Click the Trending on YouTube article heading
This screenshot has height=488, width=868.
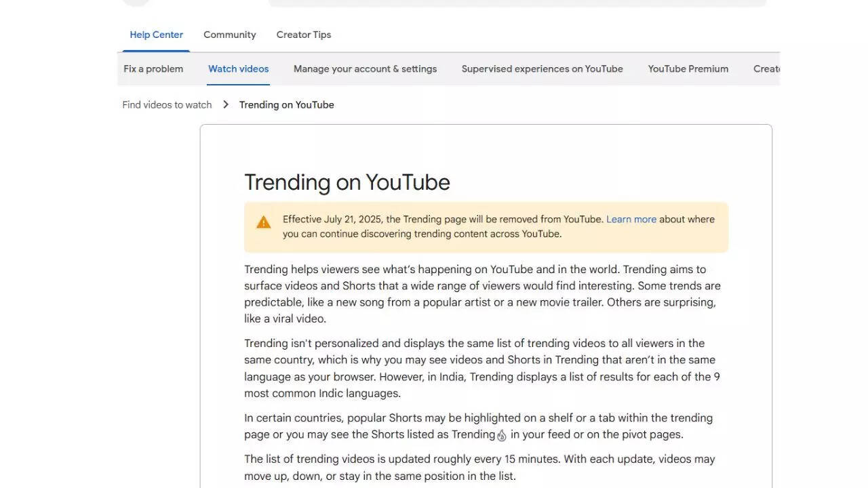point(347,182)
